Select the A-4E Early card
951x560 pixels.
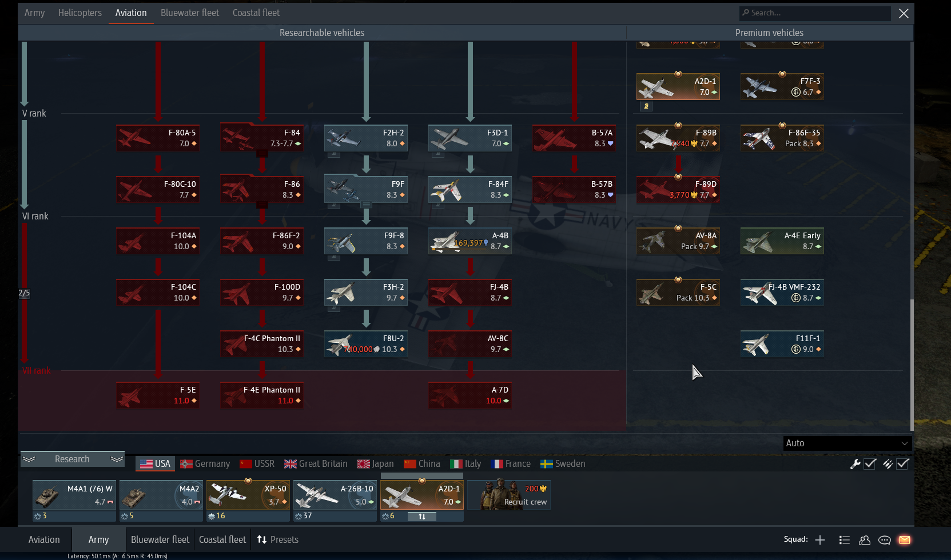(782, 241)
